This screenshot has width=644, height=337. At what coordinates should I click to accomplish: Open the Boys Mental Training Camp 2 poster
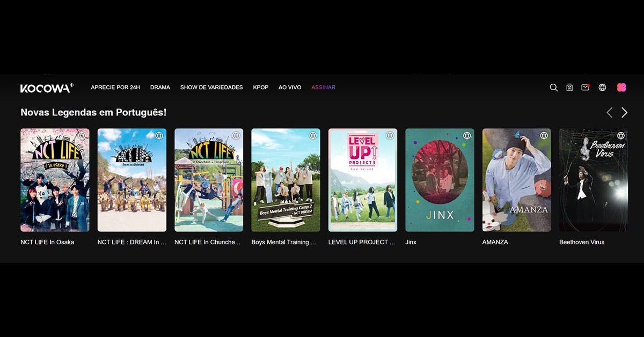(286, 180)
